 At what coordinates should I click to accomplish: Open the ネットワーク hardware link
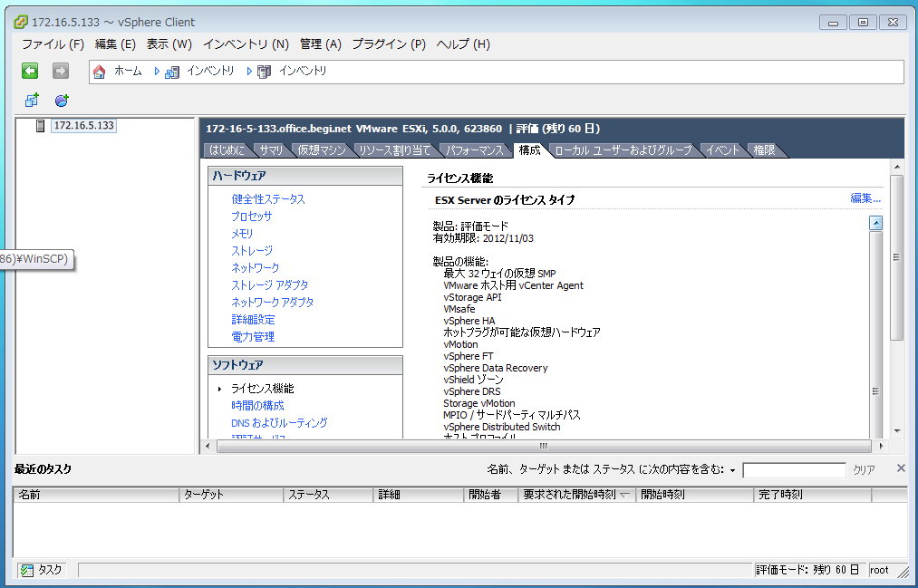point(256,268)
